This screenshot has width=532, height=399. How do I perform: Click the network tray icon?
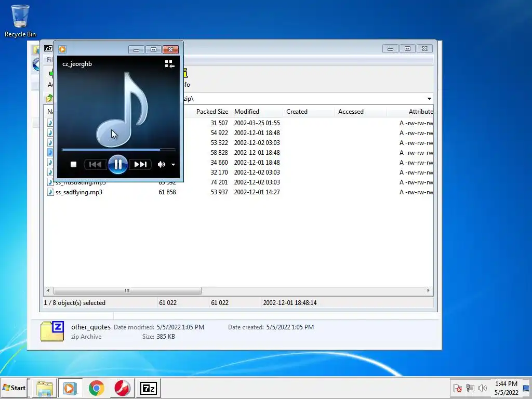(x=470, y=388)
